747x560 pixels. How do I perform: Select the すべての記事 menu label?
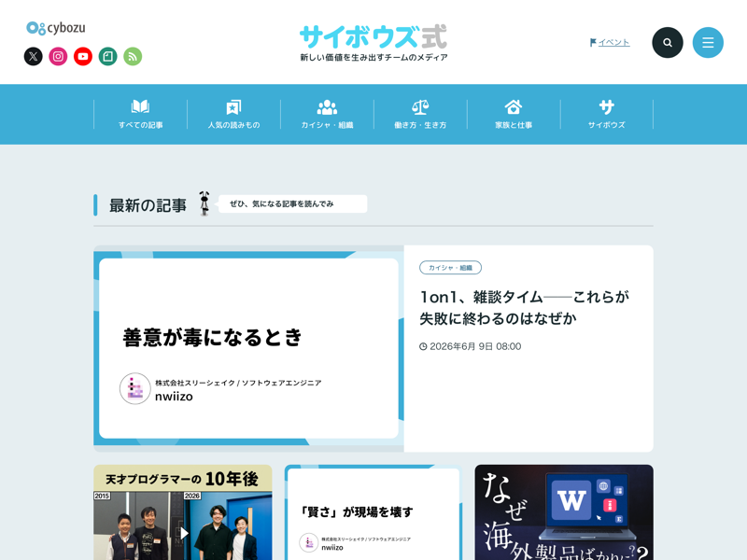141,125
